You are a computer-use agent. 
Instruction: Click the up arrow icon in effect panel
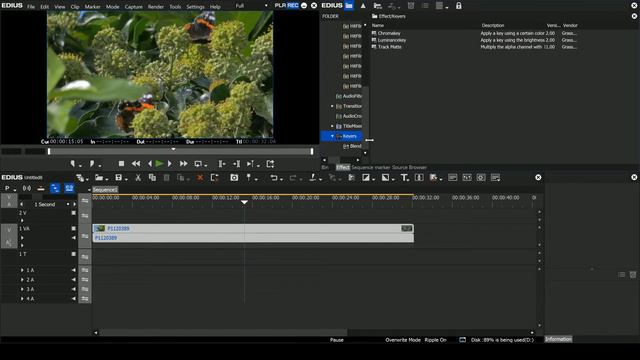point(363,6)
